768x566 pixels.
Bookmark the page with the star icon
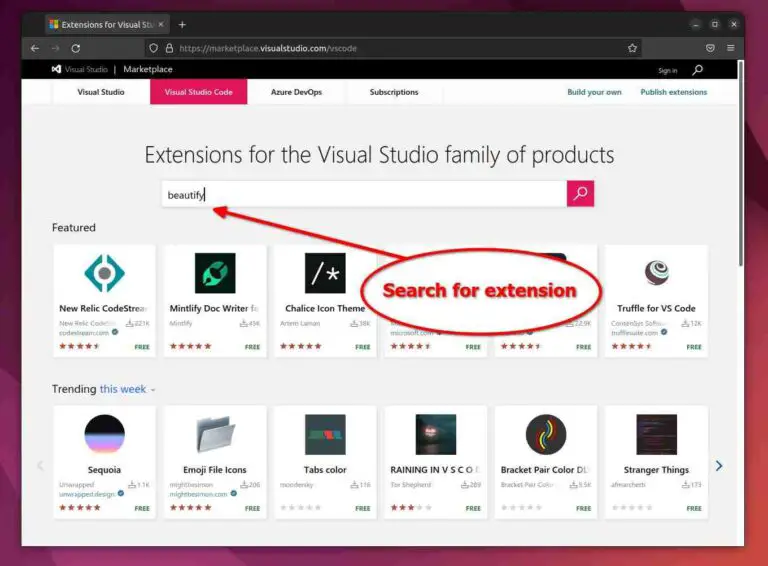[x=632, y=48]
